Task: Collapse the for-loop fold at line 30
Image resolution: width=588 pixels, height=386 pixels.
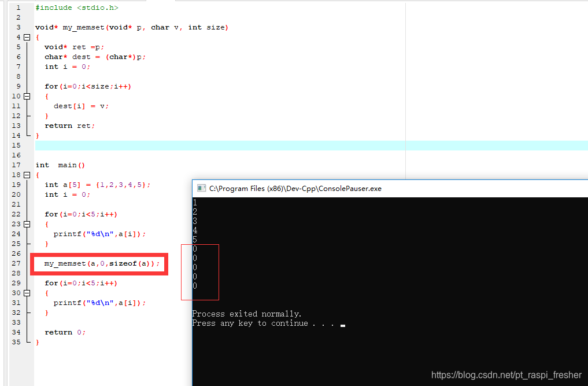Action: click(x=27, y=293)
